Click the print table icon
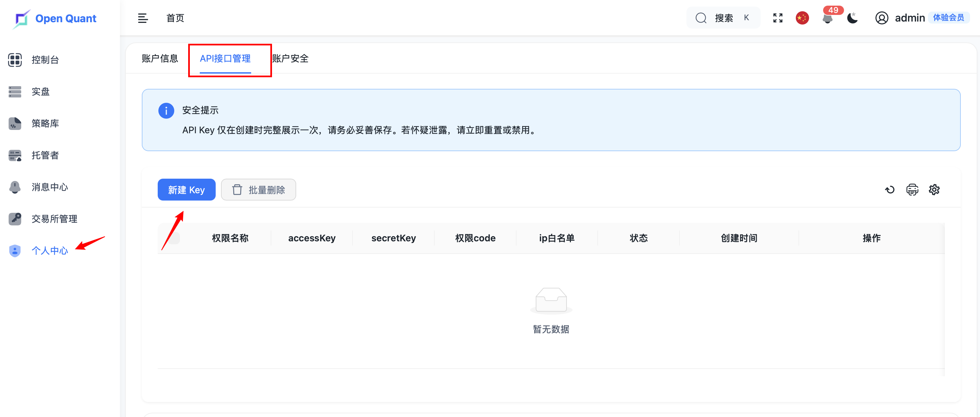 [912, 190]
